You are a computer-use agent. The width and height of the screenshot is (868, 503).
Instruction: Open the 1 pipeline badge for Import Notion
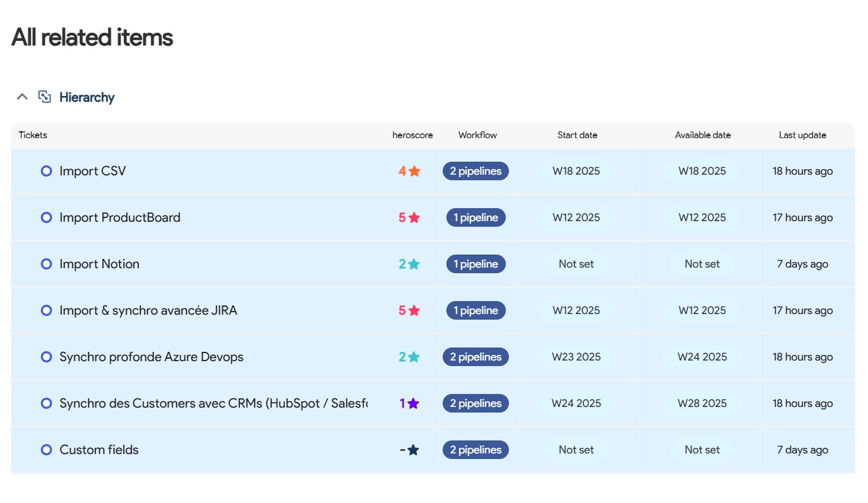[x=475, y=264]
